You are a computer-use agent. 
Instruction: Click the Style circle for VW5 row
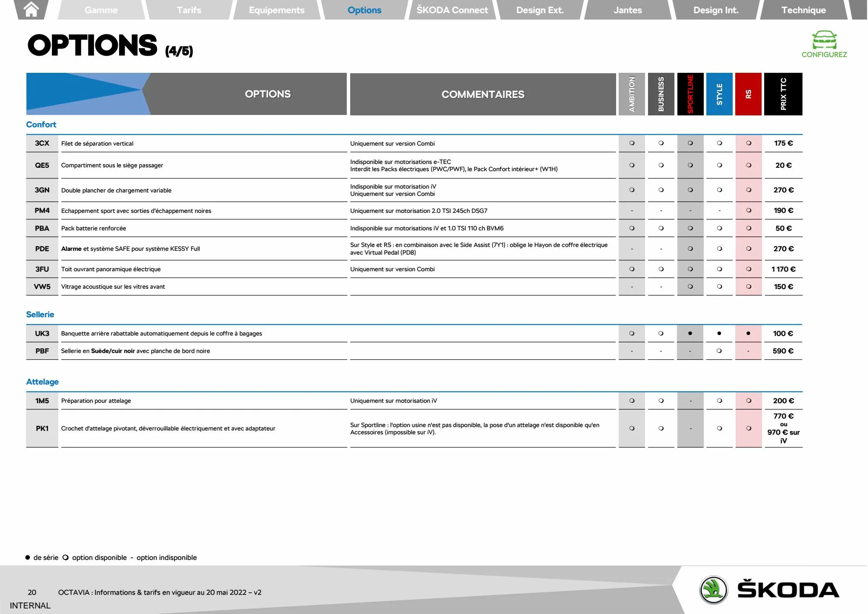pos(720,287)
